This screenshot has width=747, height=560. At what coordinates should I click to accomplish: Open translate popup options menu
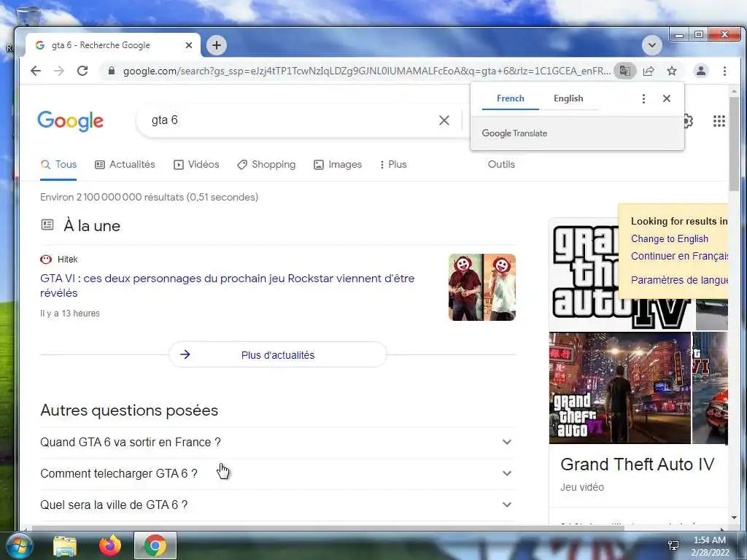(x=643, y=98)
